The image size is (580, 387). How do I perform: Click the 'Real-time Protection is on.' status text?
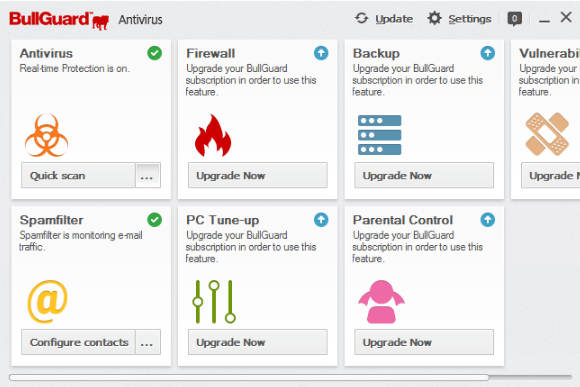click(75, 68)
